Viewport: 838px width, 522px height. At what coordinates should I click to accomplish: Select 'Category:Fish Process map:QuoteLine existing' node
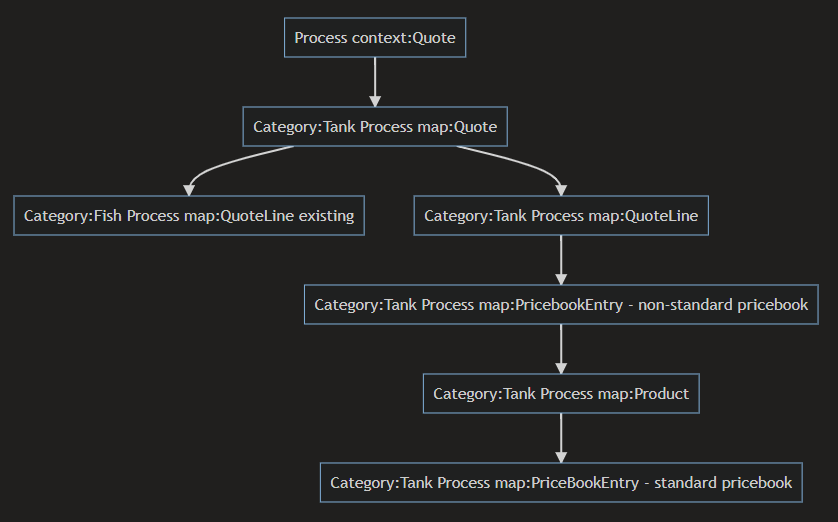pos(189,215)
